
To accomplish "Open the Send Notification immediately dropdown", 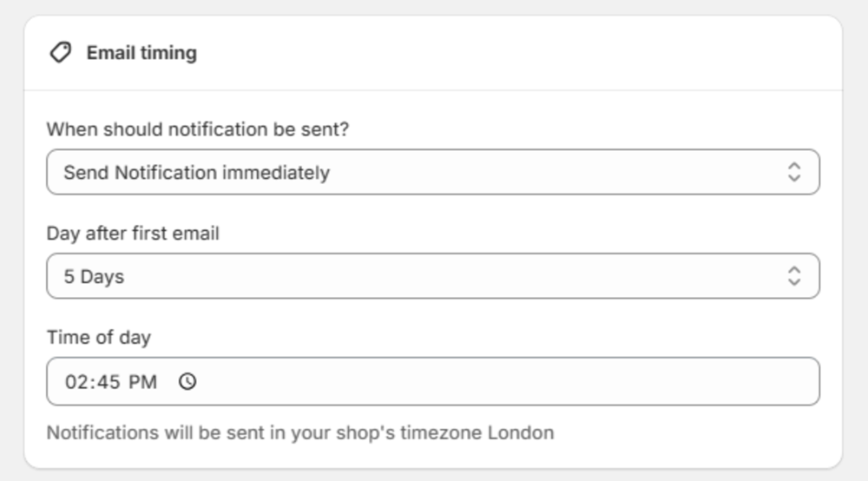I will point(432,172).
